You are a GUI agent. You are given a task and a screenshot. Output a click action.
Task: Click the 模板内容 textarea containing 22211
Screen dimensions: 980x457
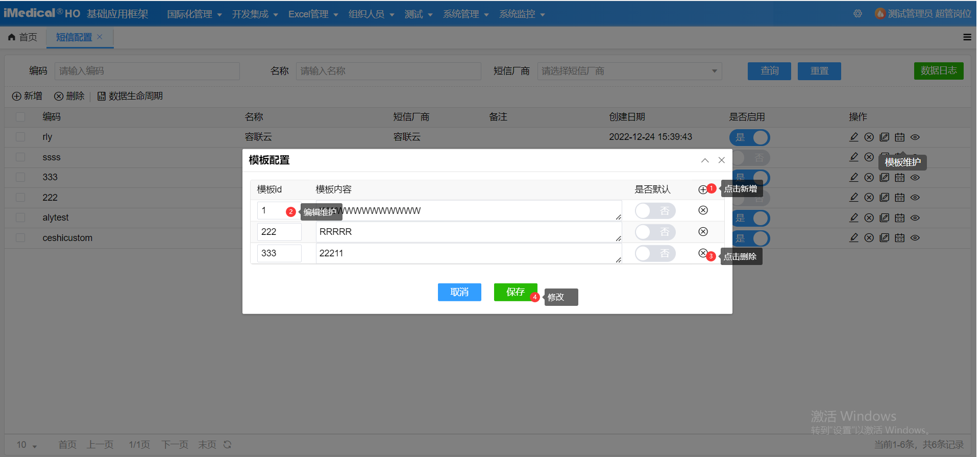pyautogui.click(x=469, y=253)
